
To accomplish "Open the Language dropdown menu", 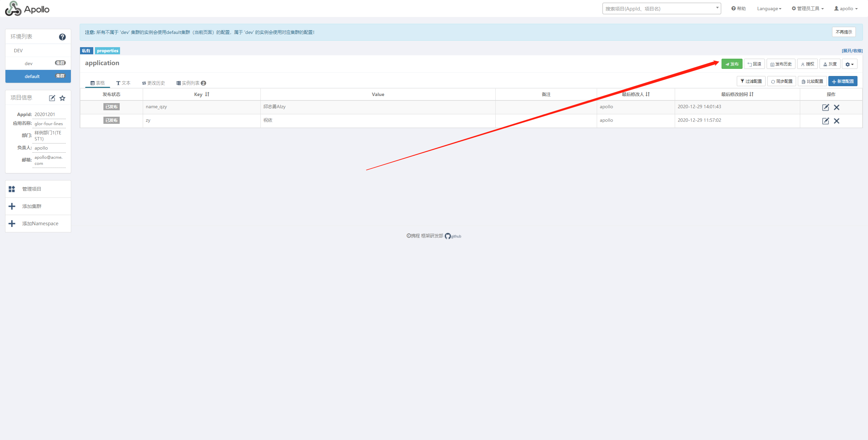I will [769, 8].
